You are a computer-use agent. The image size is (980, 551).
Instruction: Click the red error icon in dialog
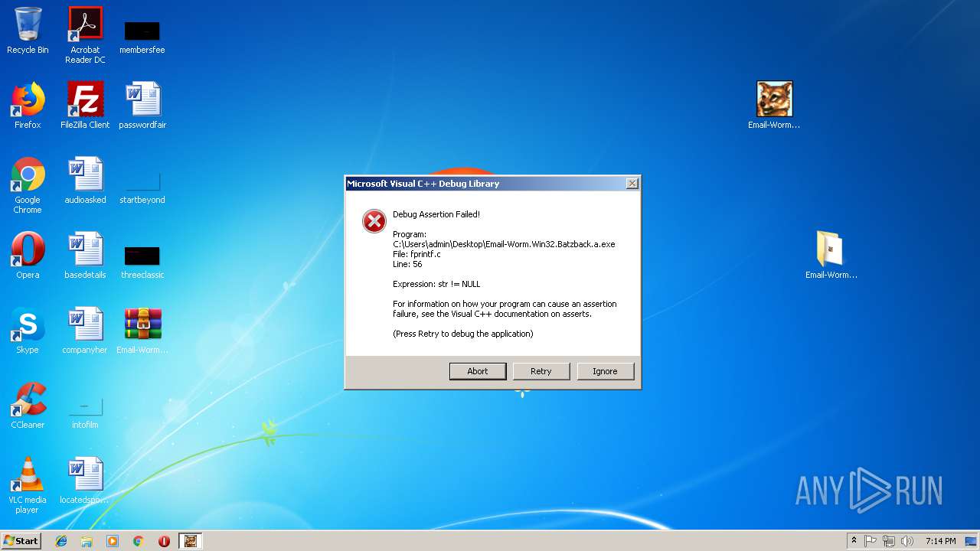374,221
